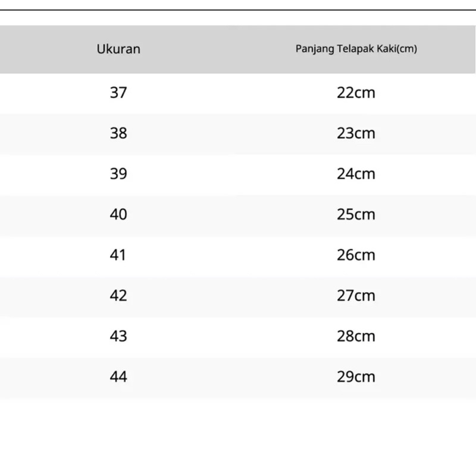This screenshot has width=476, height=476.
Task: Select size 44 in the Ukuran column
Action: point(118,377)
